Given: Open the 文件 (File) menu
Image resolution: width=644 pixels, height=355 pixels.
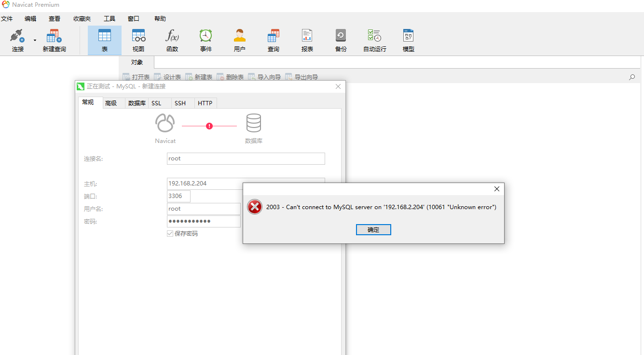Looking at the screenshot, I should [7, 19].
